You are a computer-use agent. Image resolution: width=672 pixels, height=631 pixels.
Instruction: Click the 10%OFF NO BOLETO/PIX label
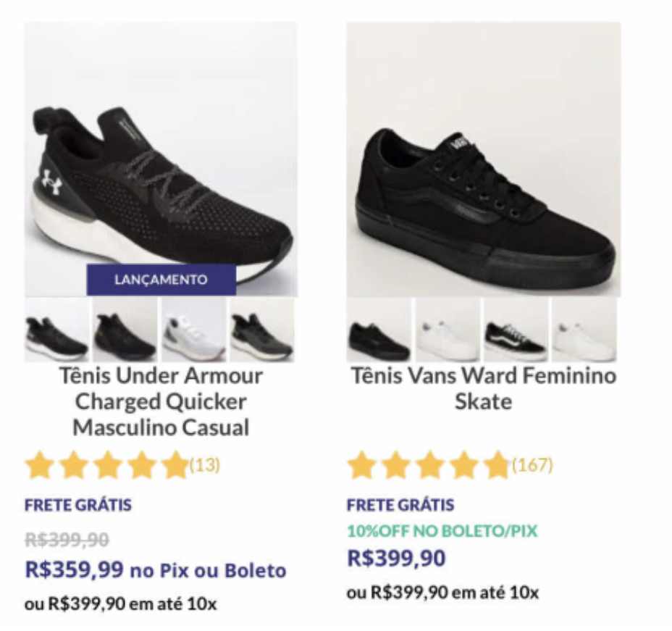[x=442, y=531]
